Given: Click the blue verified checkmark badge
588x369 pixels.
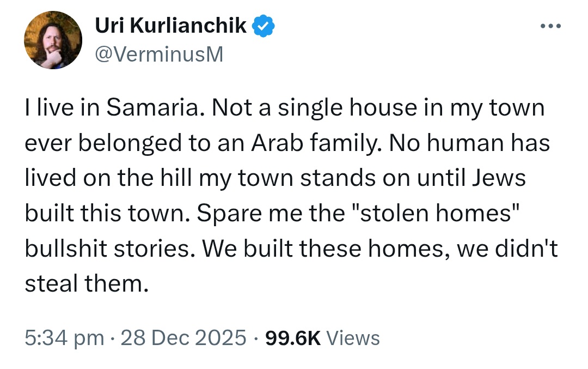Looking at the screenshot, I should [x=263, y=26].
